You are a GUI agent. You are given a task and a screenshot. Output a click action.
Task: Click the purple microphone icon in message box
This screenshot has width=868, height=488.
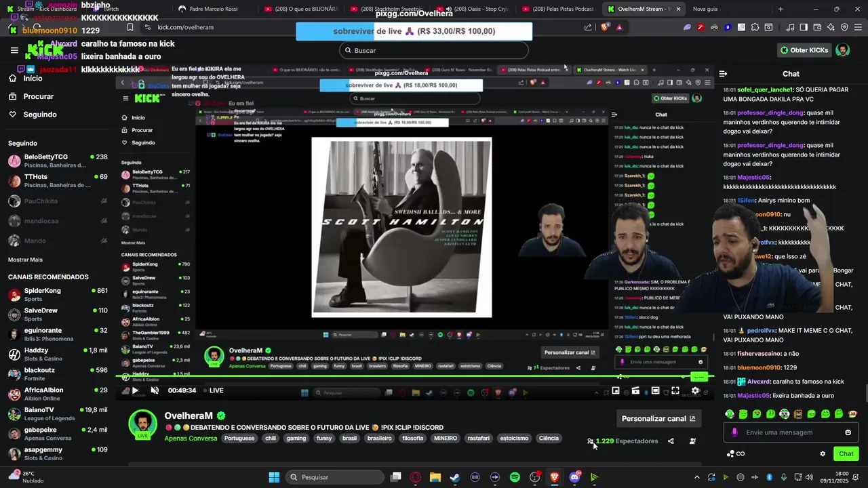[734, 432]
